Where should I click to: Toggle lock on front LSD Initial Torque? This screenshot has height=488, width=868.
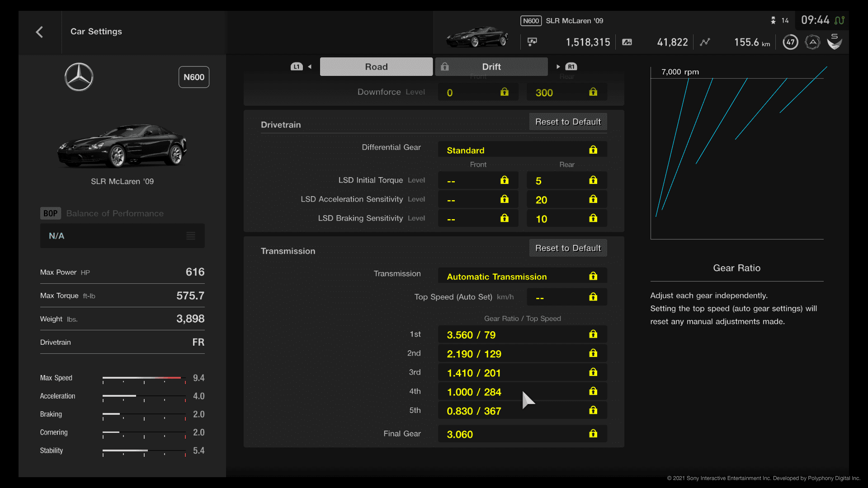(505, 180)
